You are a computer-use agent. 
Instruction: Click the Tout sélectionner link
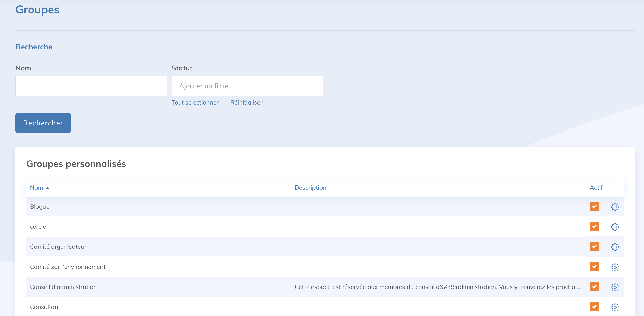point(195,103)
